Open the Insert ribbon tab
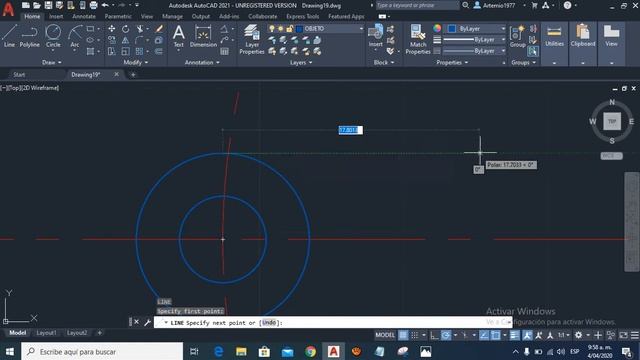 coord(56,16)
